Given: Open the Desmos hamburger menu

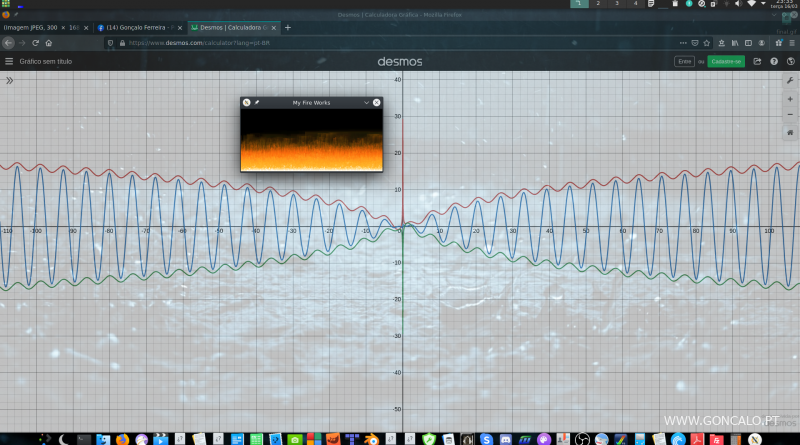Looking at the screenshot, I should [9, 61].
